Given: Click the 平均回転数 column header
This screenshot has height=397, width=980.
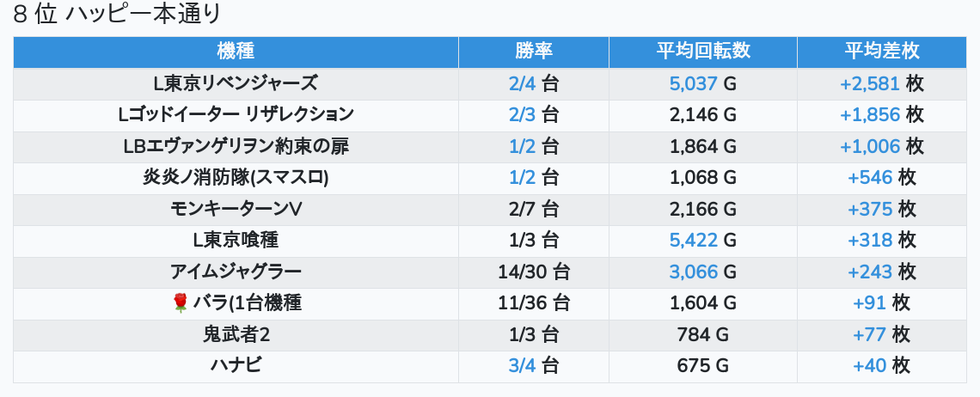Looking at the screenshot, I should click(702, 52).
